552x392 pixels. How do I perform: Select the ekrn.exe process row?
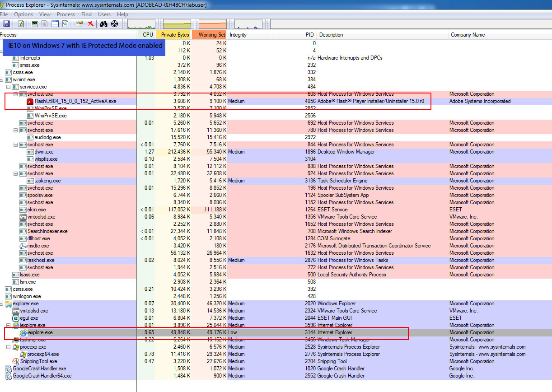(276, 210)
